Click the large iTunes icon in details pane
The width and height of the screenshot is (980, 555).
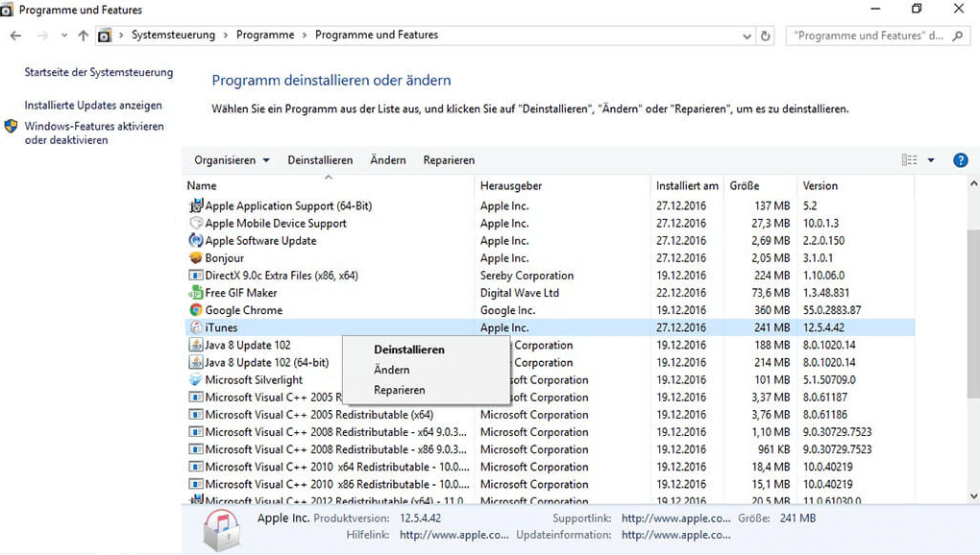pyautogui.click(x=222, y=529)
